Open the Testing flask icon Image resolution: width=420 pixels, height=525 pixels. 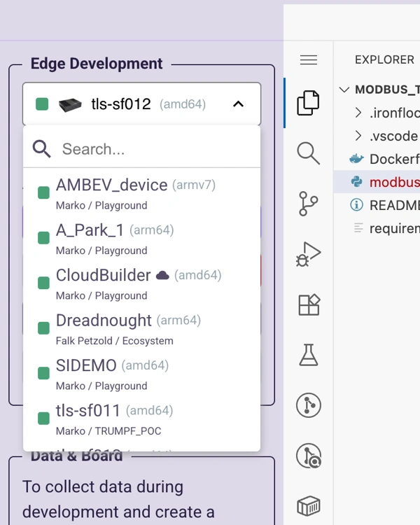pyautogui.click(x=308, y=355)
